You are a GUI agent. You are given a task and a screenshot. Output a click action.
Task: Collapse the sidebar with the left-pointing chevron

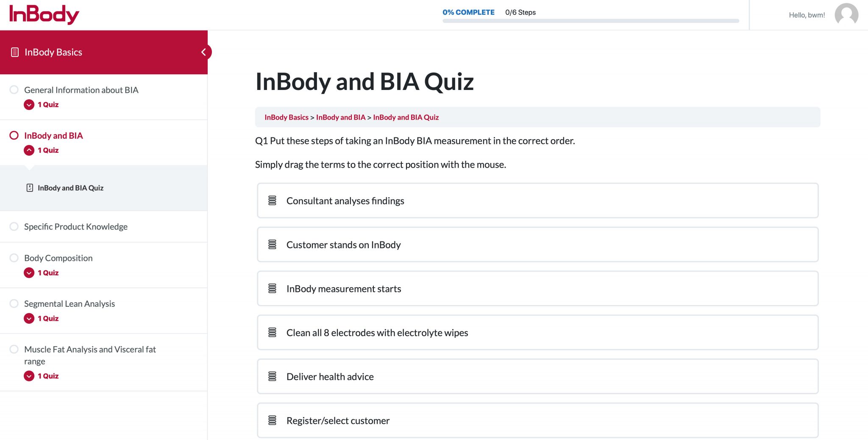coord(204,52)
